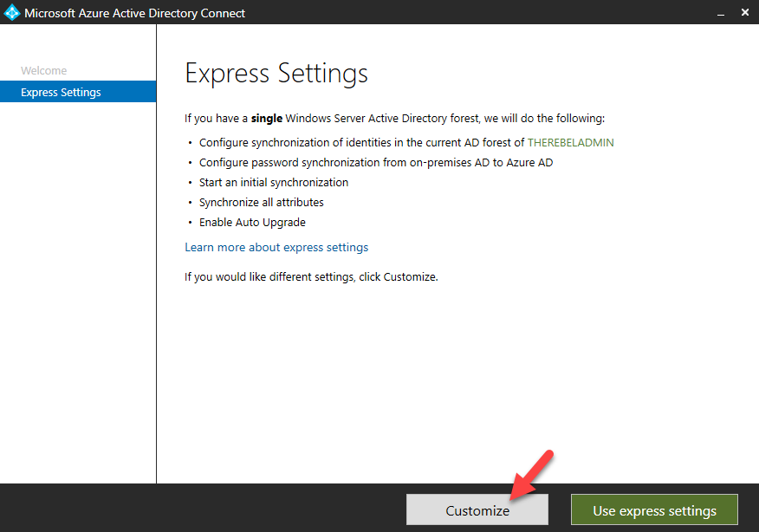Open Learn more about express settings link
The width and height of the screenshot is (759, 532).
click(276, 247)
